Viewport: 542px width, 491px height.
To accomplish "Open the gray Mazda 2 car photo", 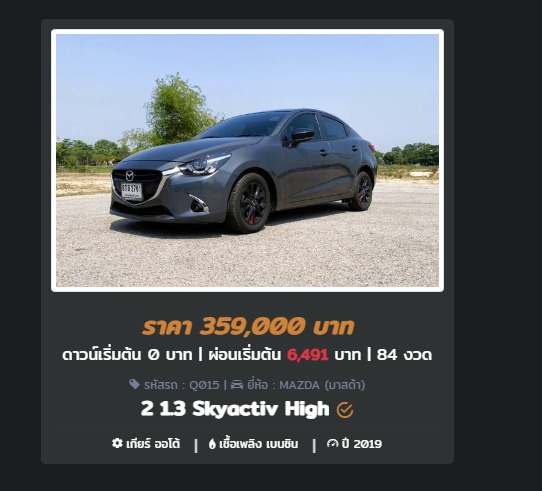I will [x=247, y=160].
